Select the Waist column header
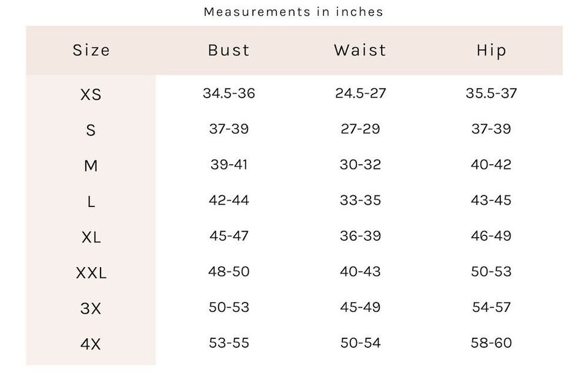 click(360, 50)
